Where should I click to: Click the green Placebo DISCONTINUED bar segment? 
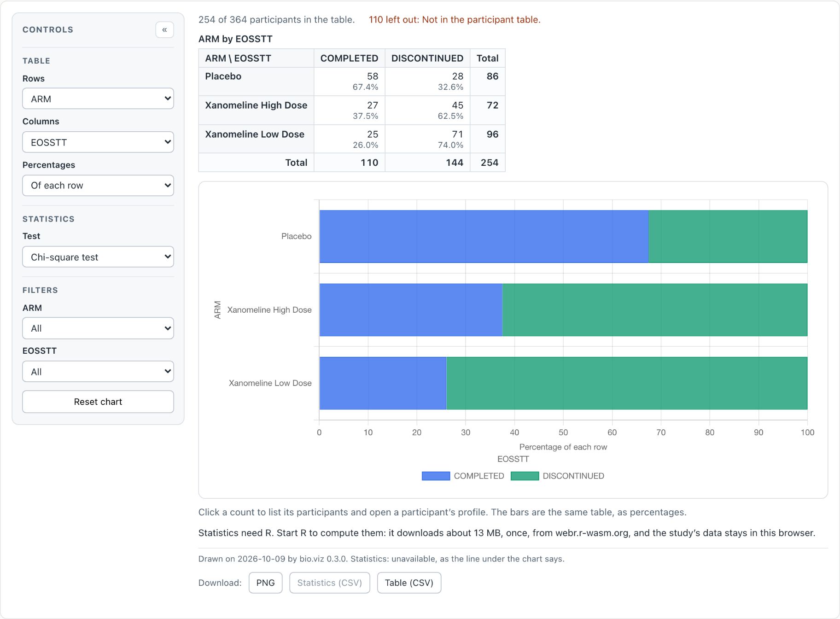[728, 237]
